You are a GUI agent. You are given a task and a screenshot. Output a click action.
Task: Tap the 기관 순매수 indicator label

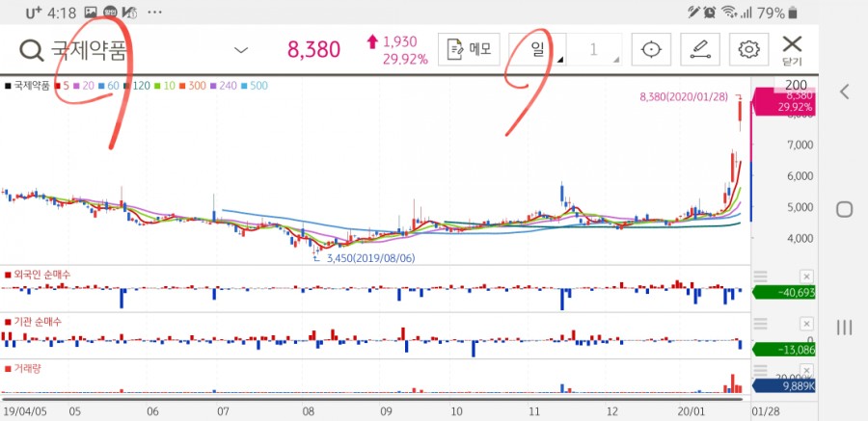tap(33, 322)
